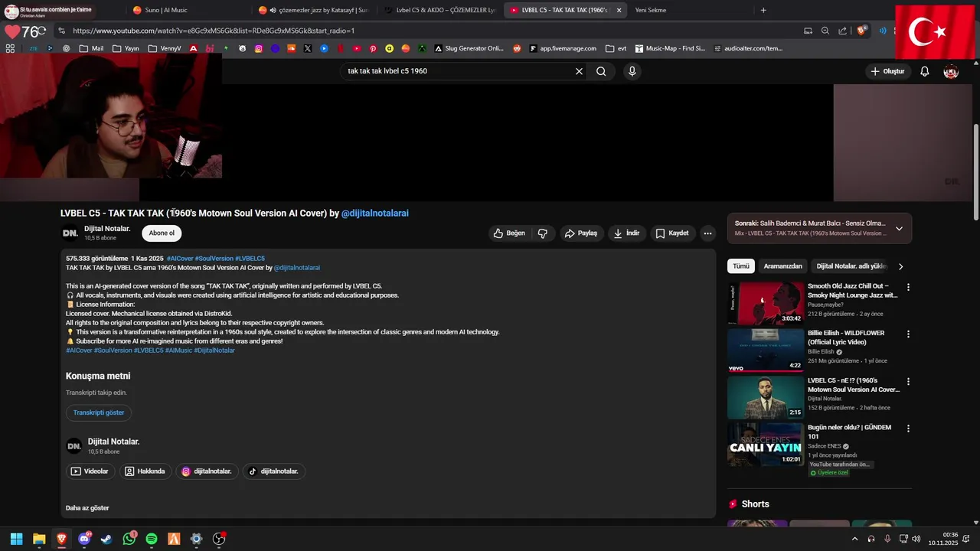Open options for Bugün neler oldu video

click(908, 429)
